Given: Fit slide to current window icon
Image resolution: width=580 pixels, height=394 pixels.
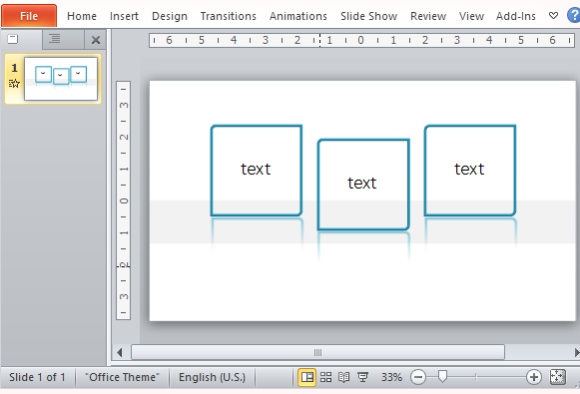Looking at the screenshot, I should pos(557,377).
